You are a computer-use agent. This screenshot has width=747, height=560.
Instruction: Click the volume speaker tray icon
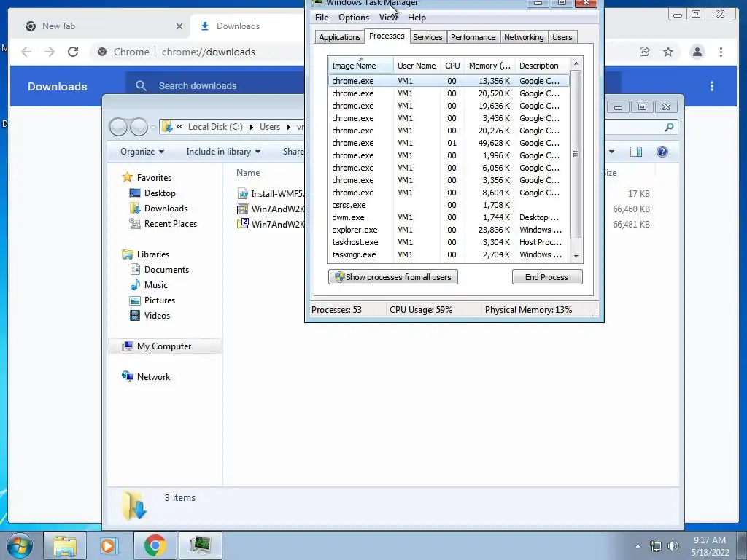673,546
